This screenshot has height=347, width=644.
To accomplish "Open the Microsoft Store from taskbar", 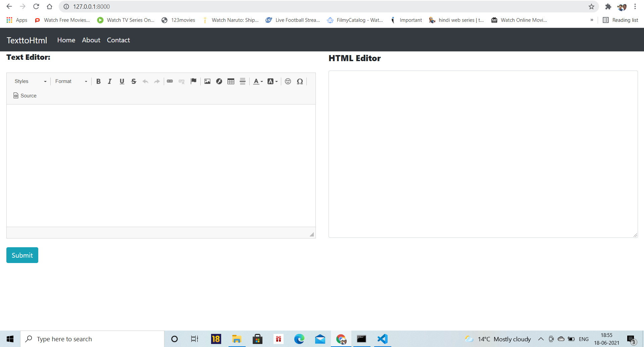I will (257, 339).
